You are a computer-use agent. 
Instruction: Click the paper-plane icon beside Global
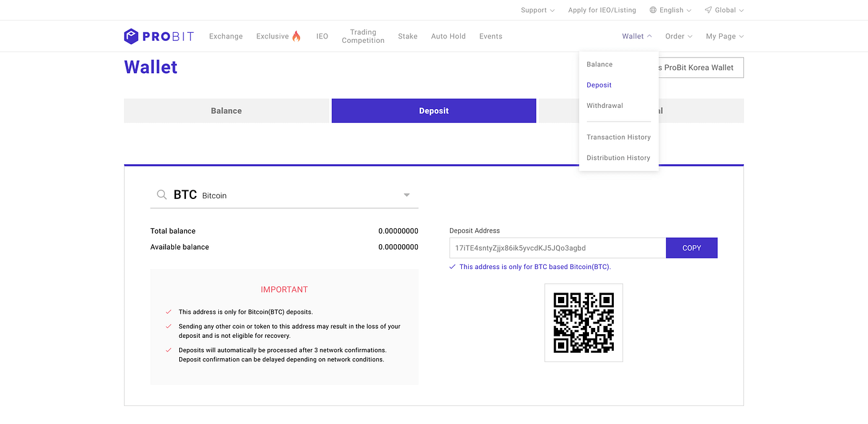click(x=708, y=10)
